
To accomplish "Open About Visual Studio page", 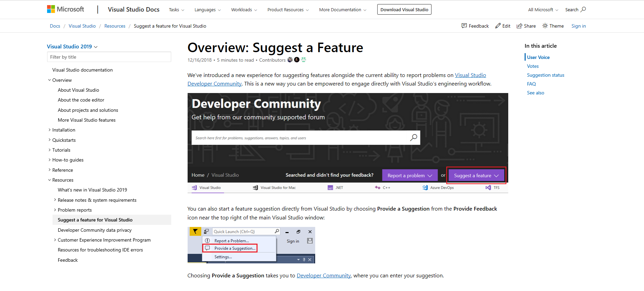I will 78,90.
